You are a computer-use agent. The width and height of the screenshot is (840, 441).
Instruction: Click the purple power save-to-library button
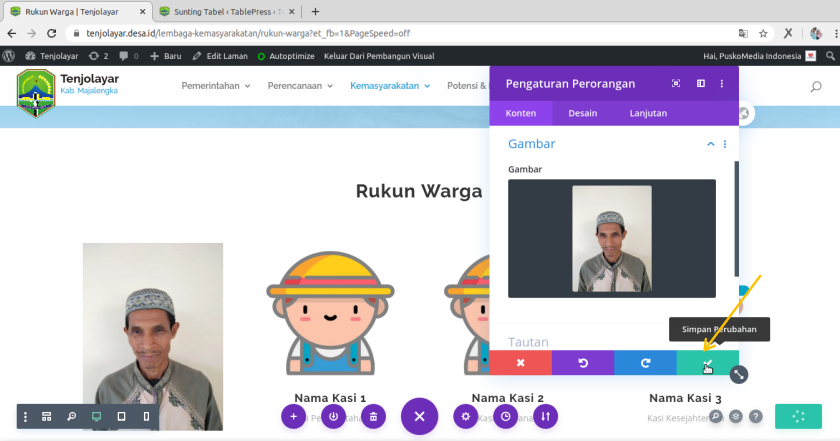(x=333, y=416)
